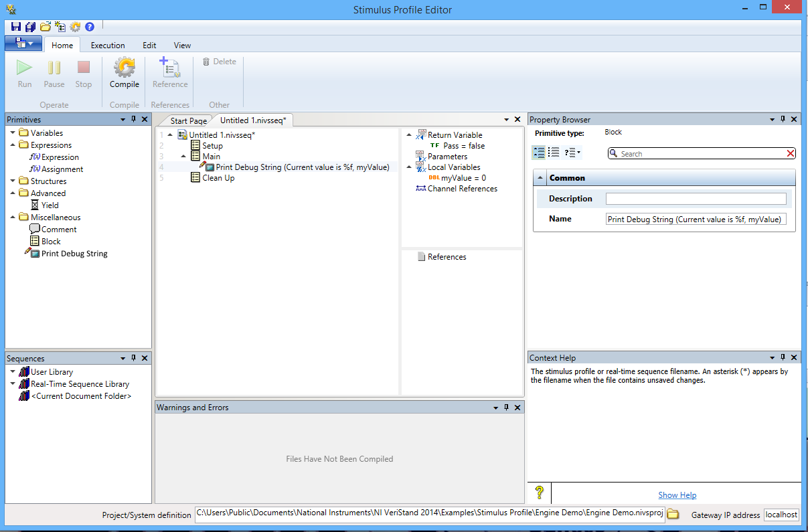Expand the Real-Time Sequence Library node
The width and height of the screenshot is (808, 532).
point(13,384)
